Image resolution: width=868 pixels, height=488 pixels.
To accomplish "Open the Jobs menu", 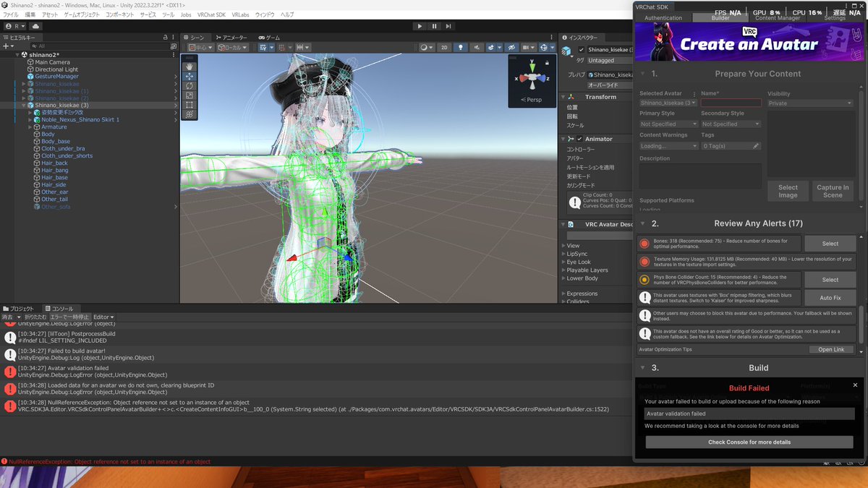I will (186, 14).
